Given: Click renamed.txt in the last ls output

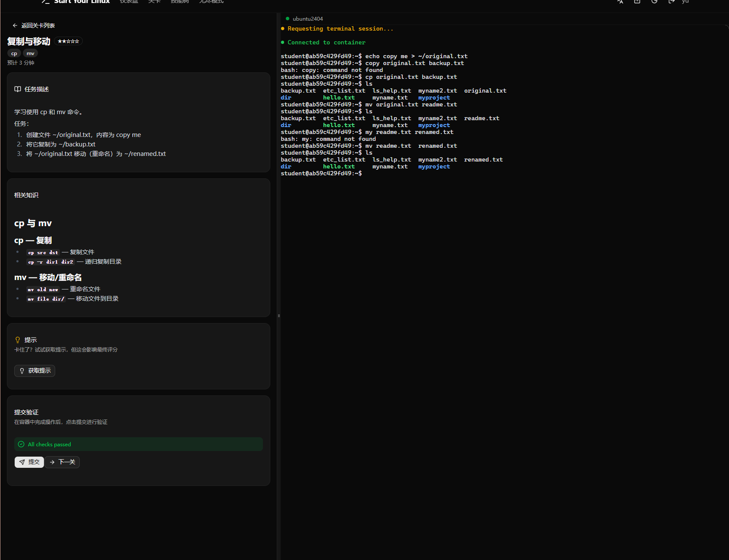Looking at the screenshot, I should click(x=483, y=159).
